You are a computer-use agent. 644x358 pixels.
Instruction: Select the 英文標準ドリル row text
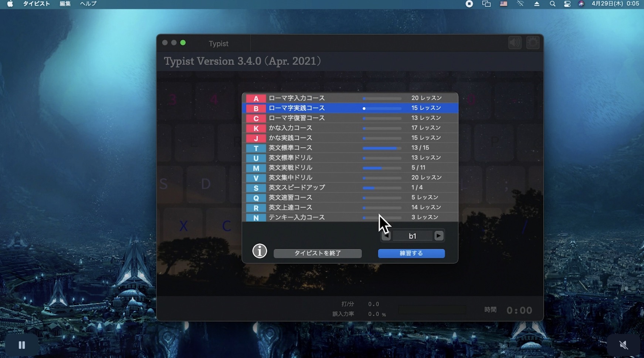tap(290, 158)
